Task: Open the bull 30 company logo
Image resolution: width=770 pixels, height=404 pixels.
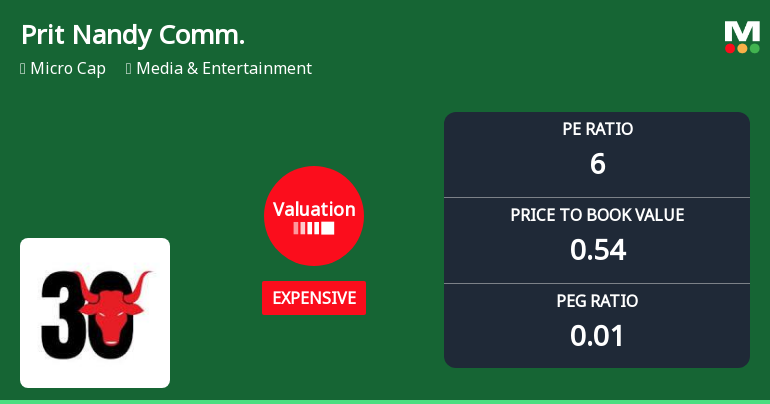Action: tap(95, 312)
